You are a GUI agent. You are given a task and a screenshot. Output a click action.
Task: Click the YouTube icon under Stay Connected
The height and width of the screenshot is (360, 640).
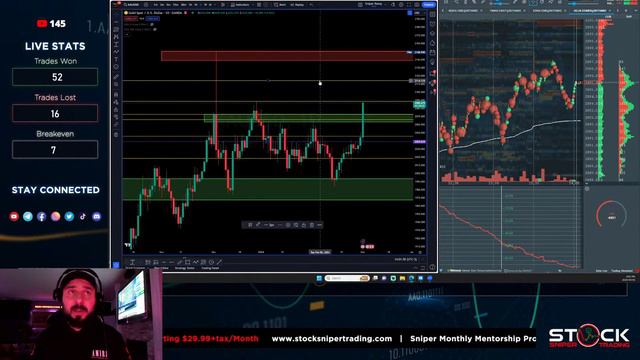click(14, 216)
